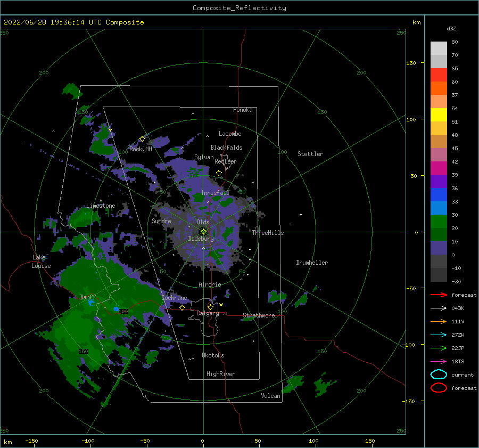Image resolution: width=479 pixels, height=448 pixels.
Task: Click the yellow diamond marker over Calgary
Action: point(210,307)
